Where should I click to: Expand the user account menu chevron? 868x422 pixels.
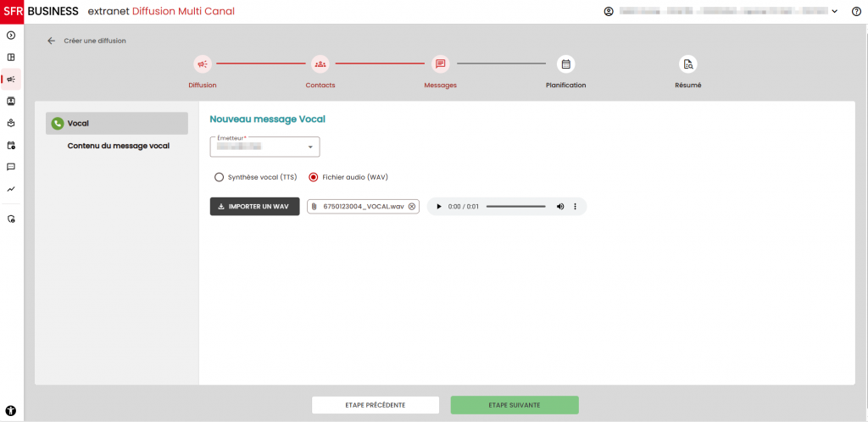[x=835, y=11]
